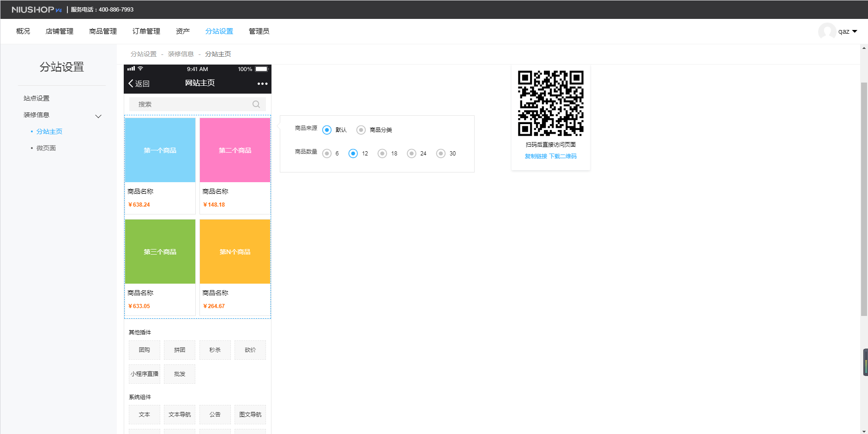Select 站点设置 in the sidebar

(x=36, y=98)
